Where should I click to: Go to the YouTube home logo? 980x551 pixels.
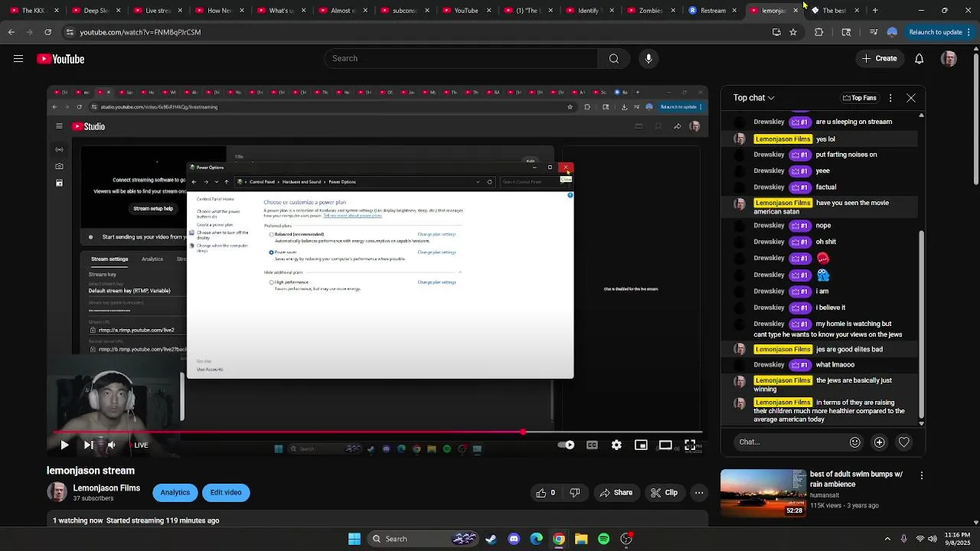pos(60,59)
